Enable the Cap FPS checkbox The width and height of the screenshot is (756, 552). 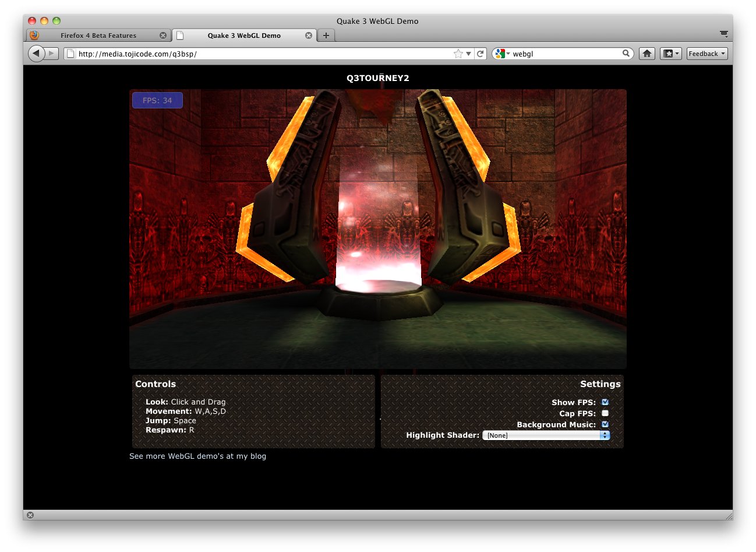605,413
